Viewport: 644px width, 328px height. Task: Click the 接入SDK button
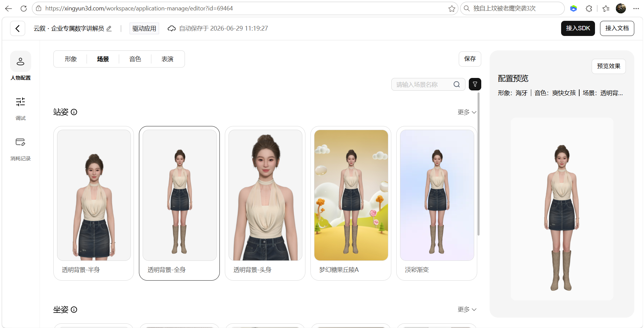(578, 28)
